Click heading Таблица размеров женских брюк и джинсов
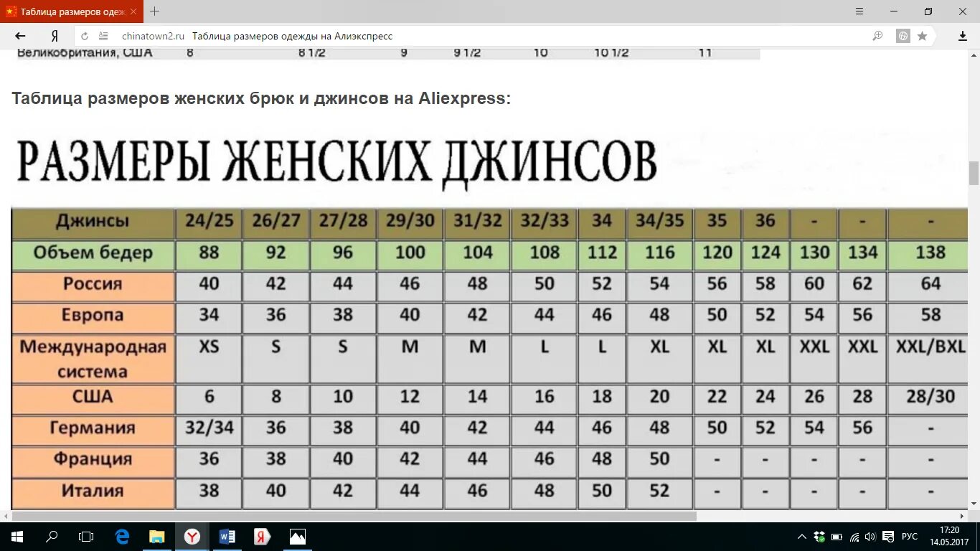Image resolution: width=980 pixels, height=551 pixels. (261, 98)
